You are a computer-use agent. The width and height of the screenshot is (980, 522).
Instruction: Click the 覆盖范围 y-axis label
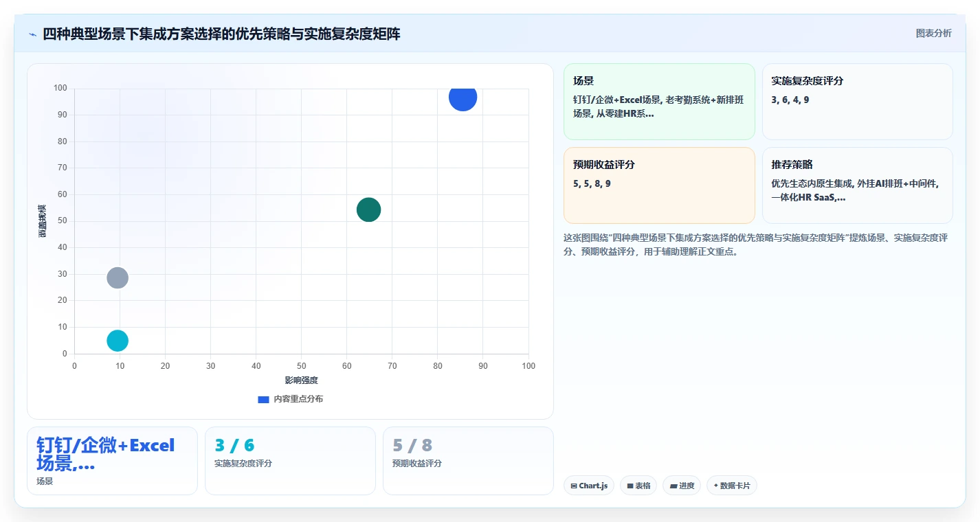43,221
